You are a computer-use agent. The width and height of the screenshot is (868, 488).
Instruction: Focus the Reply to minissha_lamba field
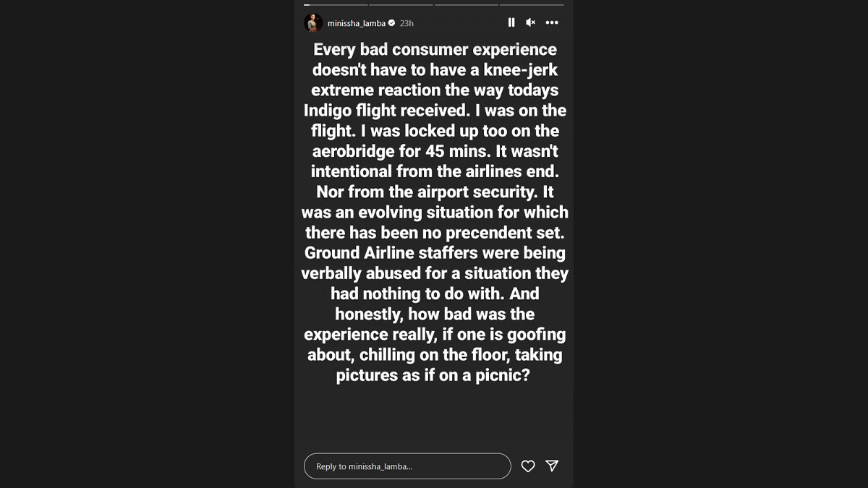pyautogui.click(x=407, y=466)
